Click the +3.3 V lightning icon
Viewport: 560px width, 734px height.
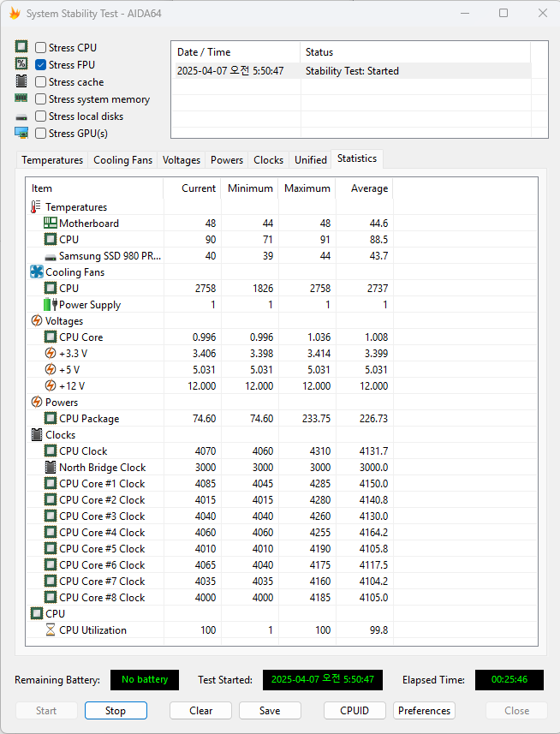tap(51, 354)
